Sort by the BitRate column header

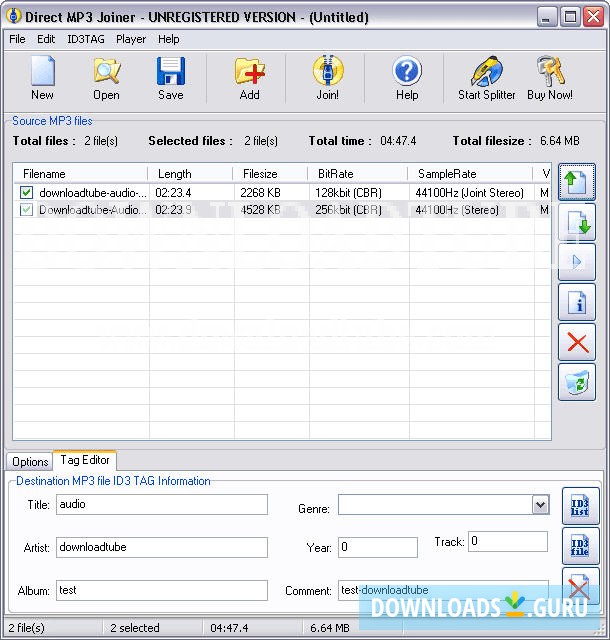pyautogui.click(x=358, y=174)
